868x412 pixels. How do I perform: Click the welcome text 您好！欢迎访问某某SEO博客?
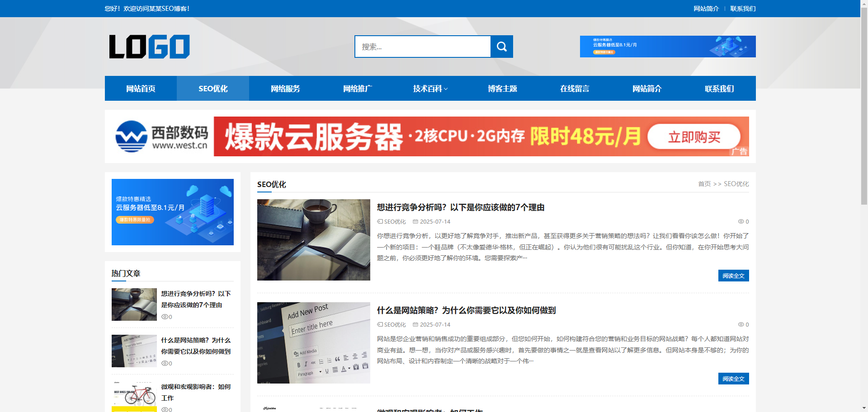pos(147,9)
